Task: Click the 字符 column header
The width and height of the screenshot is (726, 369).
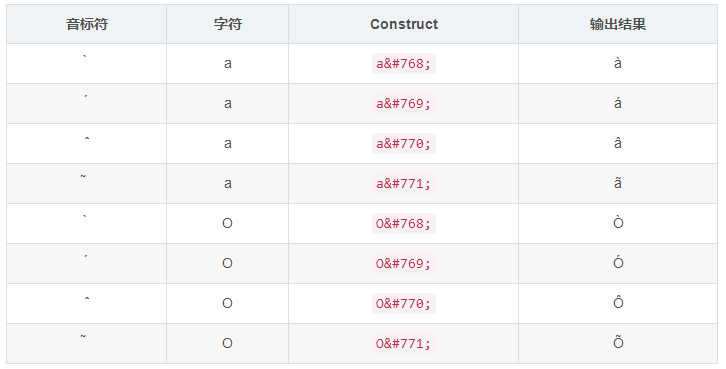Action: point(227,24)
